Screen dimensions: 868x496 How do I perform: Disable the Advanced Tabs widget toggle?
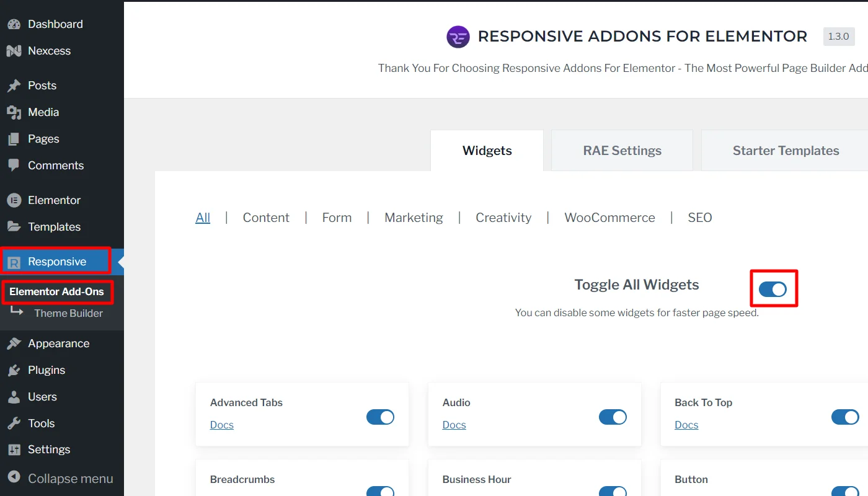(x=380, y=417)
